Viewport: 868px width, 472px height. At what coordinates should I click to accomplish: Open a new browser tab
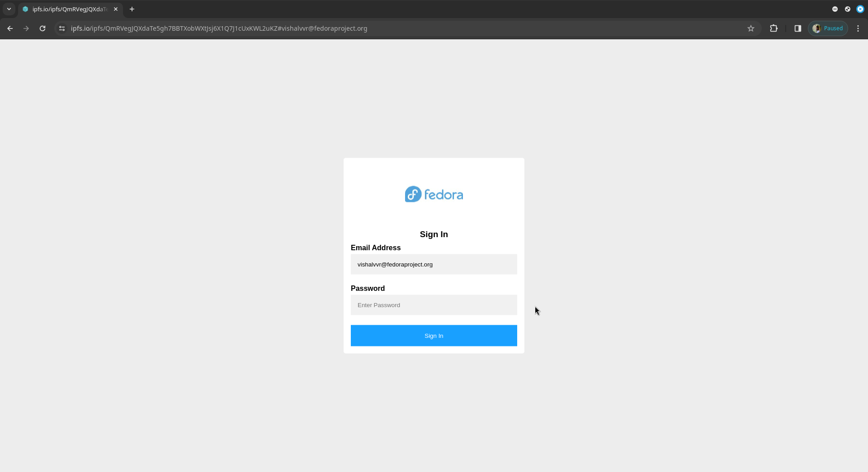coord(132,9)
